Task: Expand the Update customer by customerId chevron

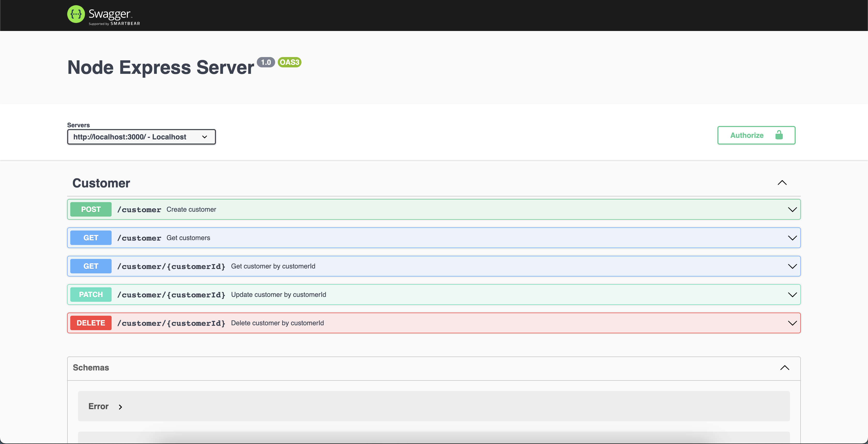Action: pyautogui.click(x=792, y=295)
